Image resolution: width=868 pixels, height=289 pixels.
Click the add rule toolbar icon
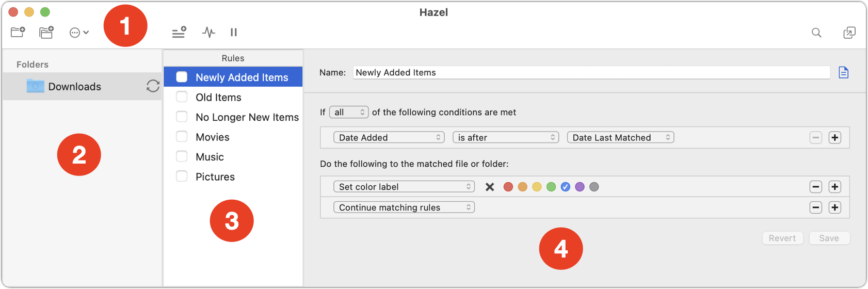[x=179, y=33]
